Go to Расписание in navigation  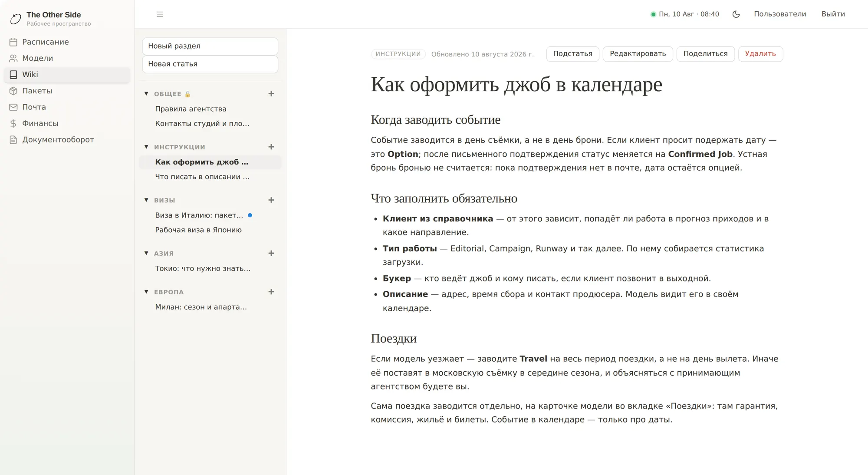67,42
